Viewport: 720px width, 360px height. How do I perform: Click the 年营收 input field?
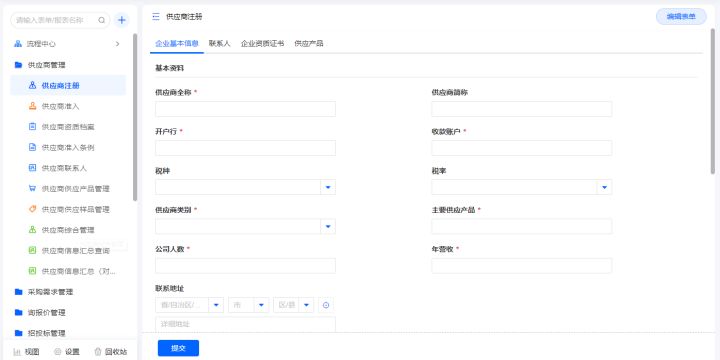(x=522, y=265)
